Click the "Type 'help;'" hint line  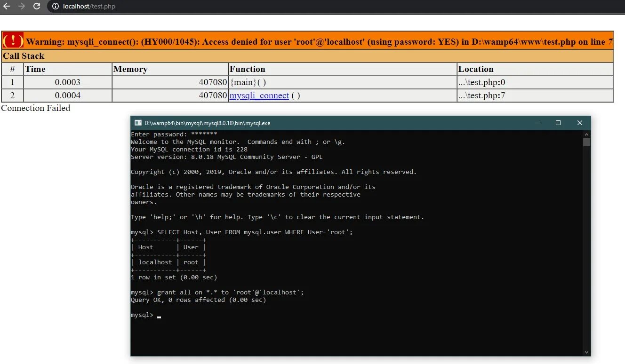click(x=277, y=217)
